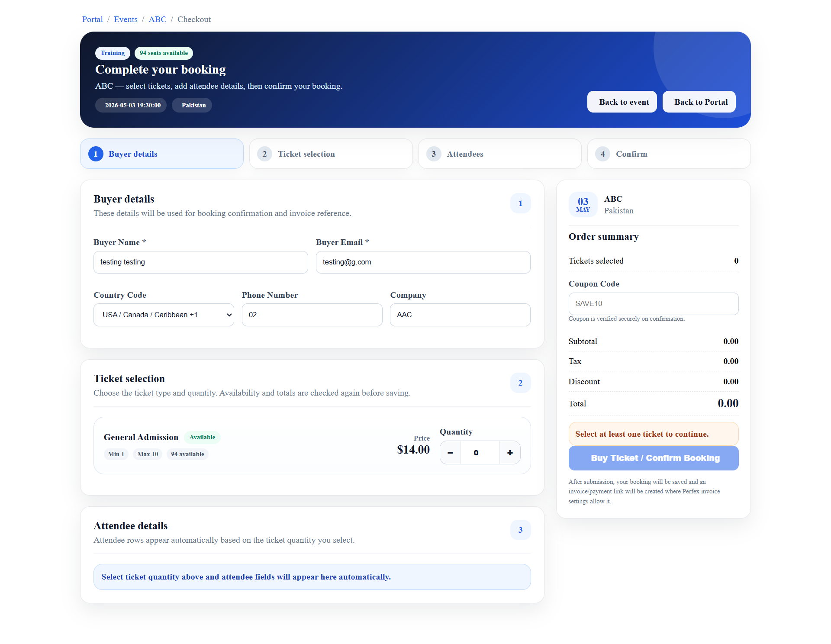Image resolution: width=831 pixels, height=644 pixels.
Task: Decrease ticket quantity with minus button
Action: tap(451, 453)
